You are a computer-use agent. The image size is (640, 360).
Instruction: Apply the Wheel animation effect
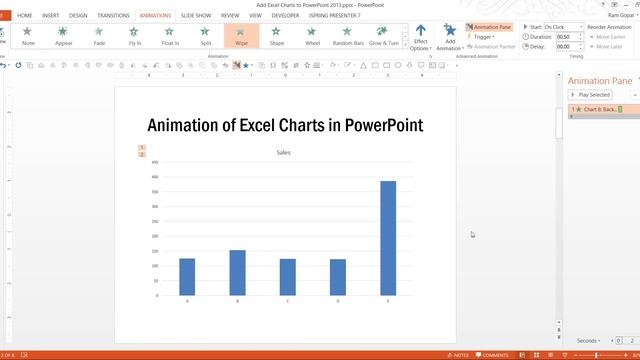tap(312, 36)
